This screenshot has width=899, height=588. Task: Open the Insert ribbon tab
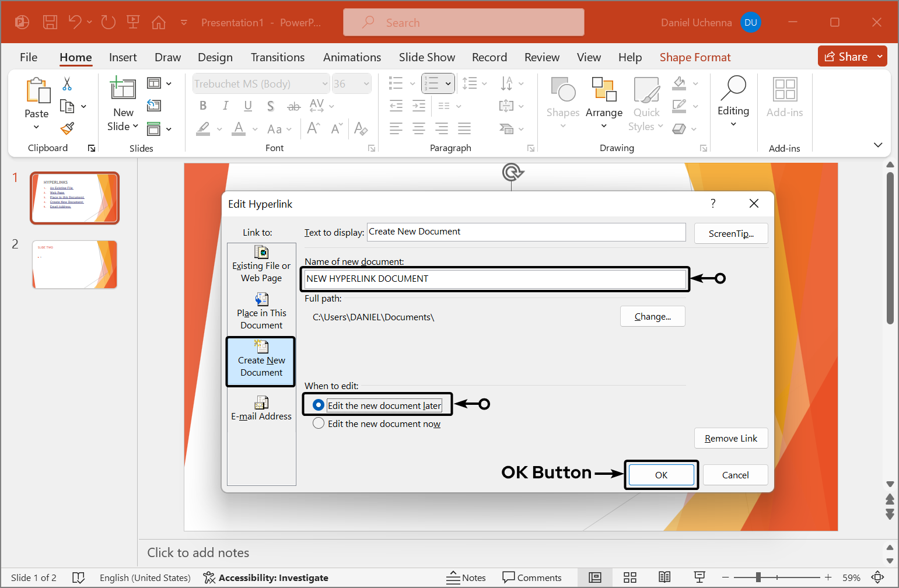[x=123, y=57]
